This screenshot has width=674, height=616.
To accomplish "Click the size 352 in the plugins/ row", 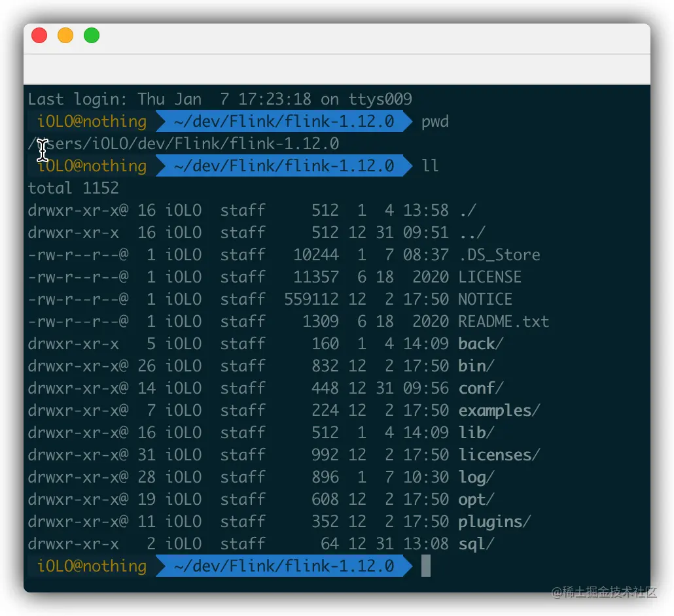I will (x=325, y=522).
